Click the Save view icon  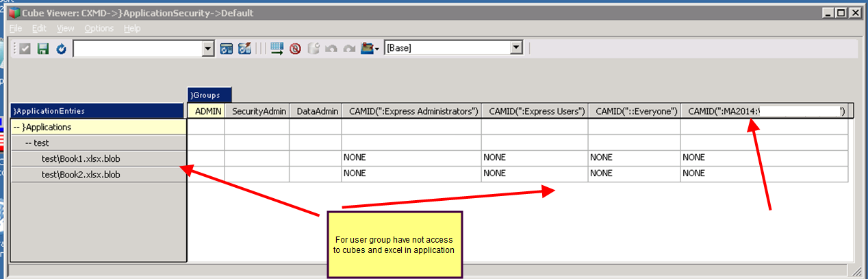pyautogui.click(x=43, y=49)
